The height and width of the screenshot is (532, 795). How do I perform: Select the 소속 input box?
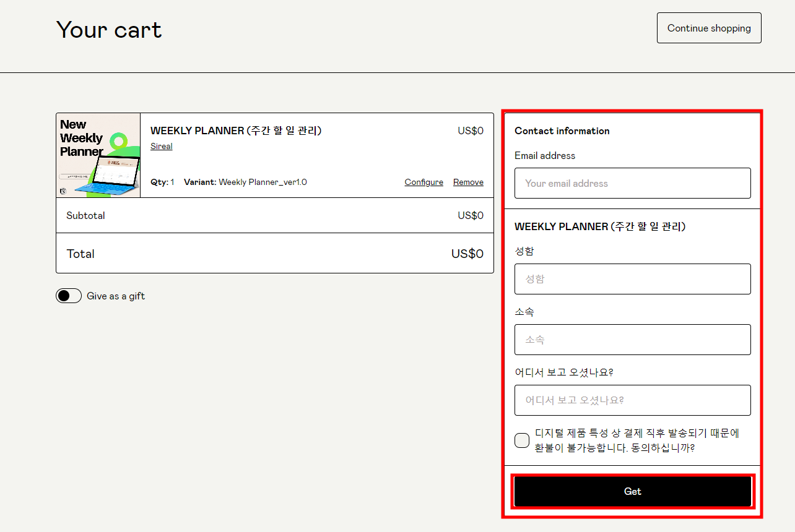click(632, 340)
